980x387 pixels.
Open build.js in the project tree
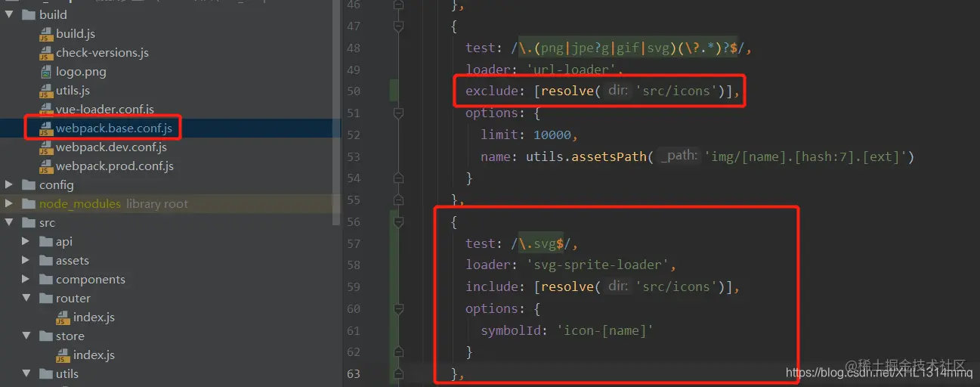(x=75, y=34)
